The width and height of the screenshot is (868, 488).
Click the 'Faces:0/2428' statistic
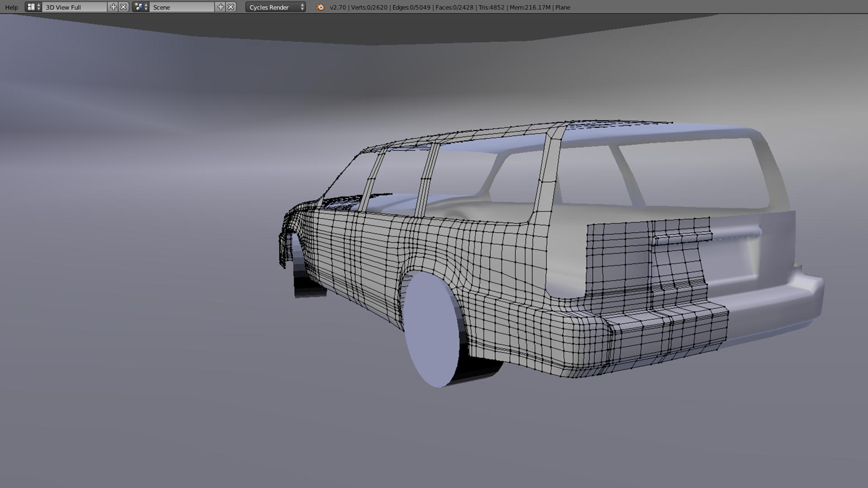tap(455, 7)
